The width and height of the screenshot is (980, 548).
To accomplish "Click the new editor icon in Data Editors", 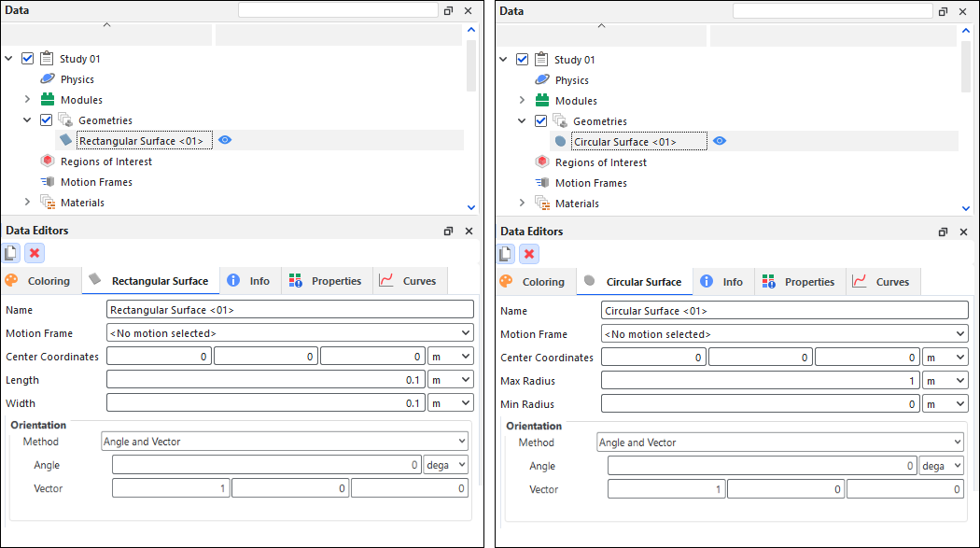I will pos(11,253).
